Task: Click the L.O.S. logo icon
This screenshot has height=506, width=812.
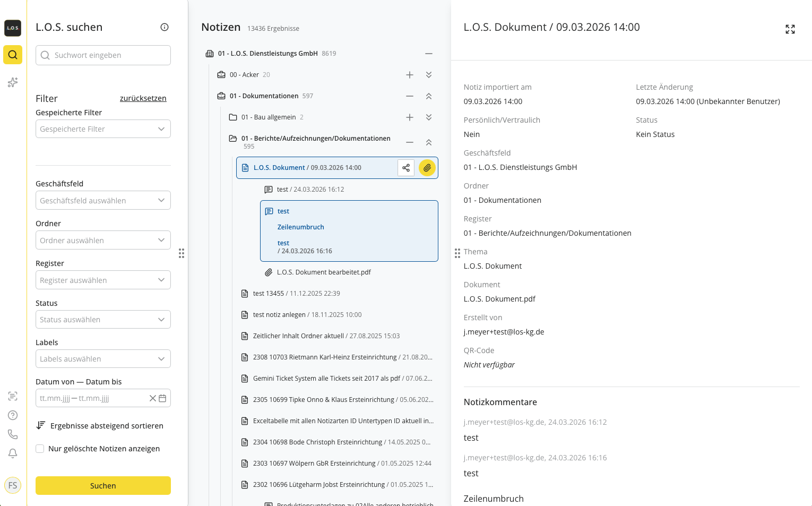Action: click(x=13, y=28)
